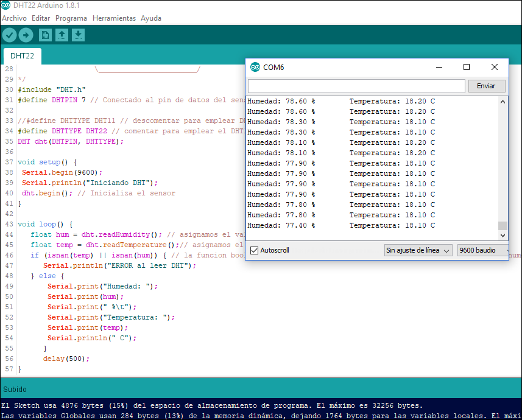
Task: Select the DHT22 sketch tab
Action: click(22, 55)
